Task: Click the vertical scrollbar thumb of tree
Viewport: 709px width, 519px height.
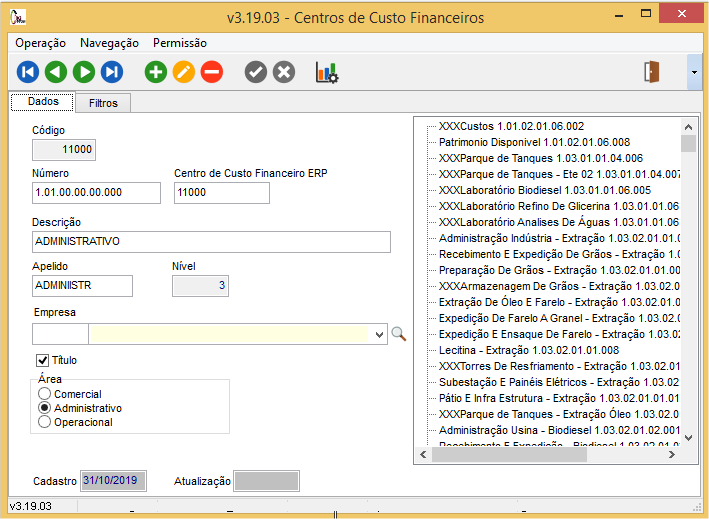Action: (688, 144)
